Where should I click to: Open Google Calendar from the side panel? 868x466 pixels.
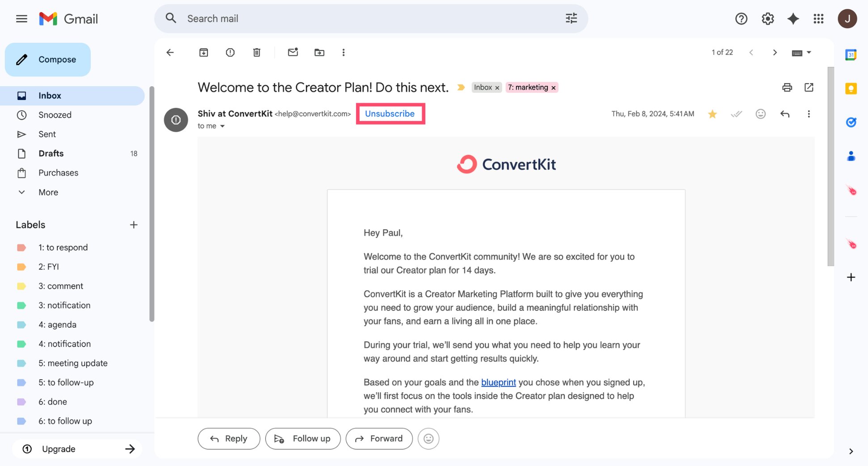[851, 54]
